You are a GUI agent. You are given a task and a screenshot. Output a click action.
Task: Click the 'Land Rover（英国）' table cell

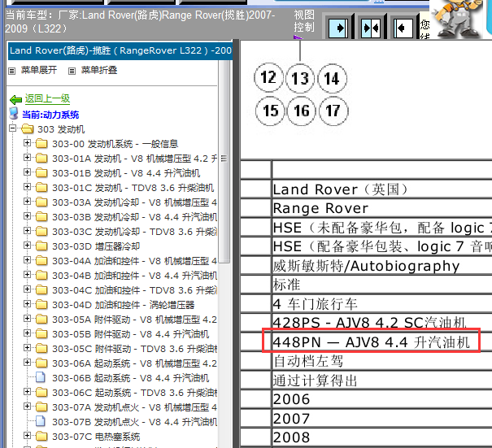click(382, 189)
